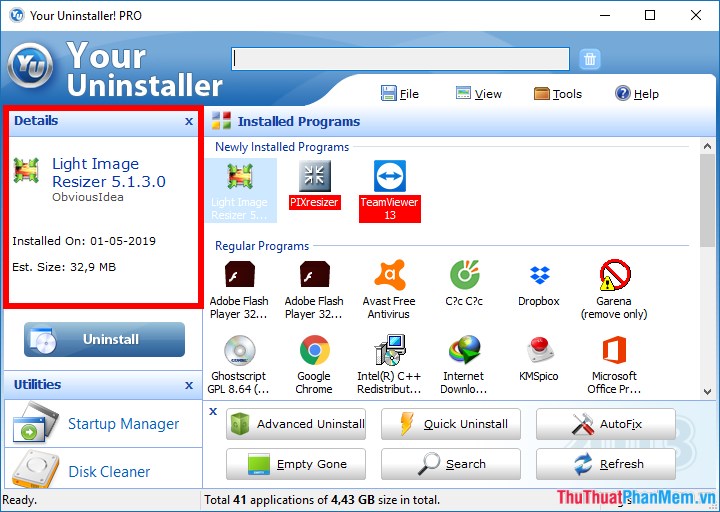Select the Google Chrome icon
Viewport: 720px width, 512px height.
pyautogui.click(x=315, y=350)
